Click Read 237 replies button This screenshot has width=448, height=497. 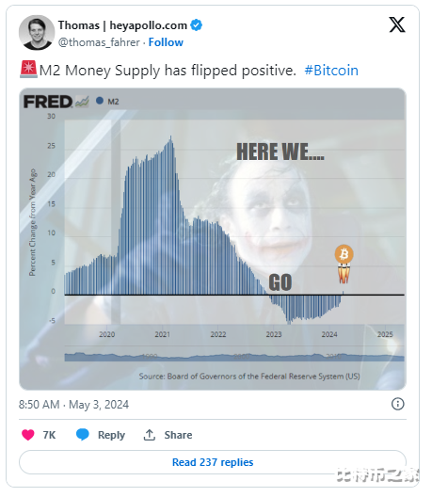click(213, 462)
